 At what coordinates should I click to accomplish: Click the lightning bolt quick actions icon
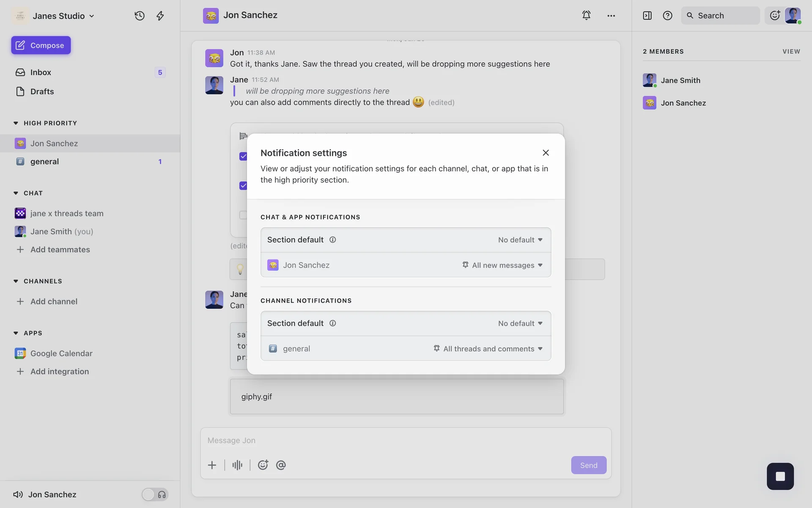160,16
